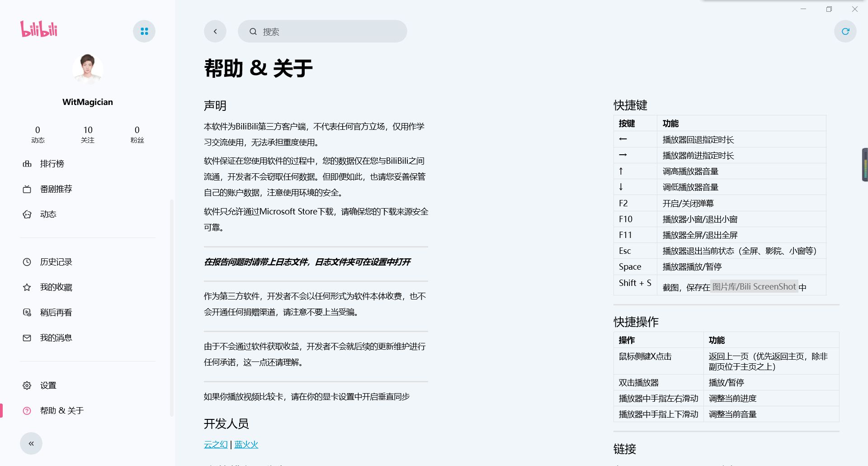Open 历史记录 page
The width and height of the screenshot is (868, 466).
pyautogui.click(x=88, y=262)
